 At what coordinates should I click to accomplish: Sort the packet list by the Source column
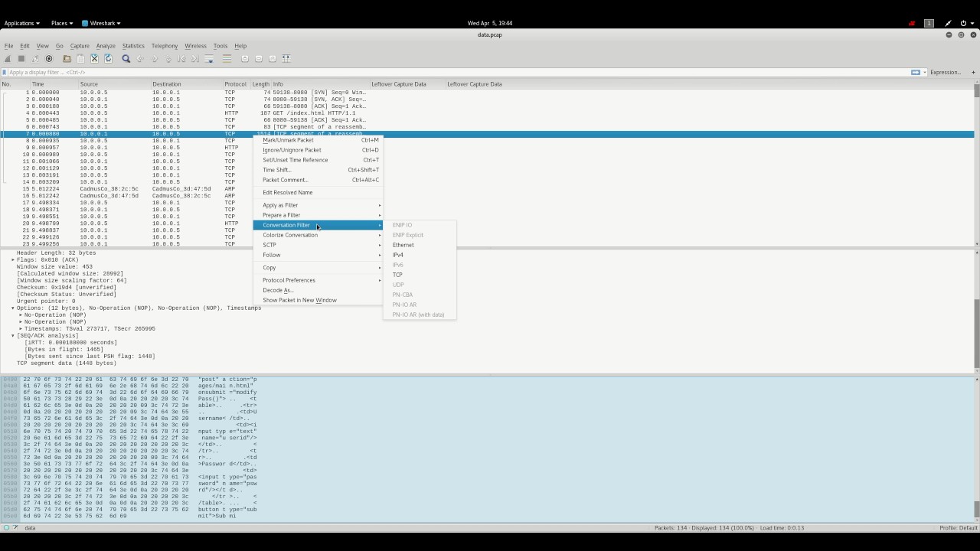coord(114,84)
